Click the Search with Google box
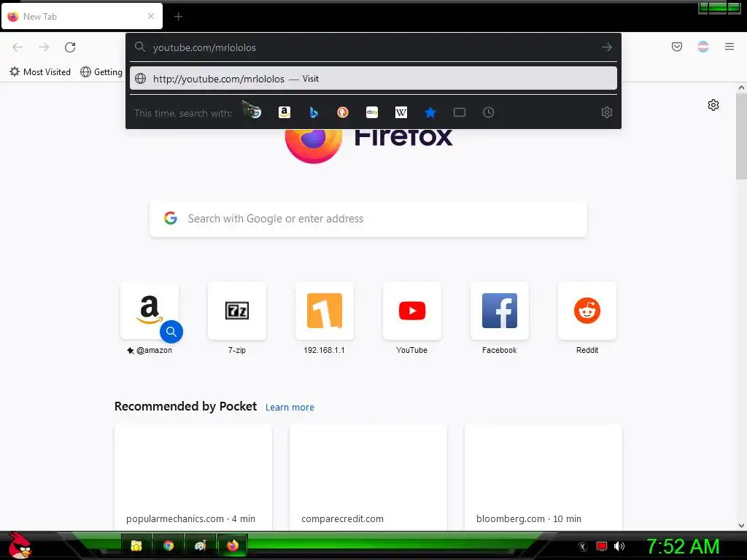Screen dimensions: 747x560 [368, 219]
